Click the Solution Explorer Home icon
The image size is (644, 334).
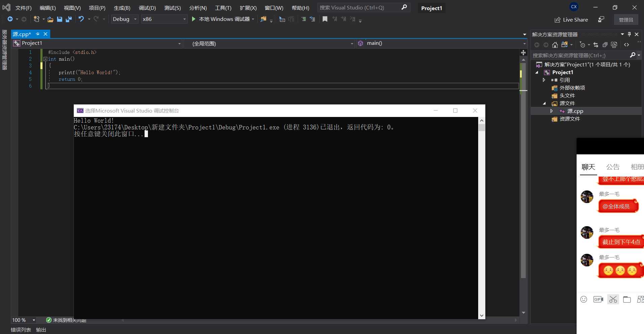tap(555, 45)
